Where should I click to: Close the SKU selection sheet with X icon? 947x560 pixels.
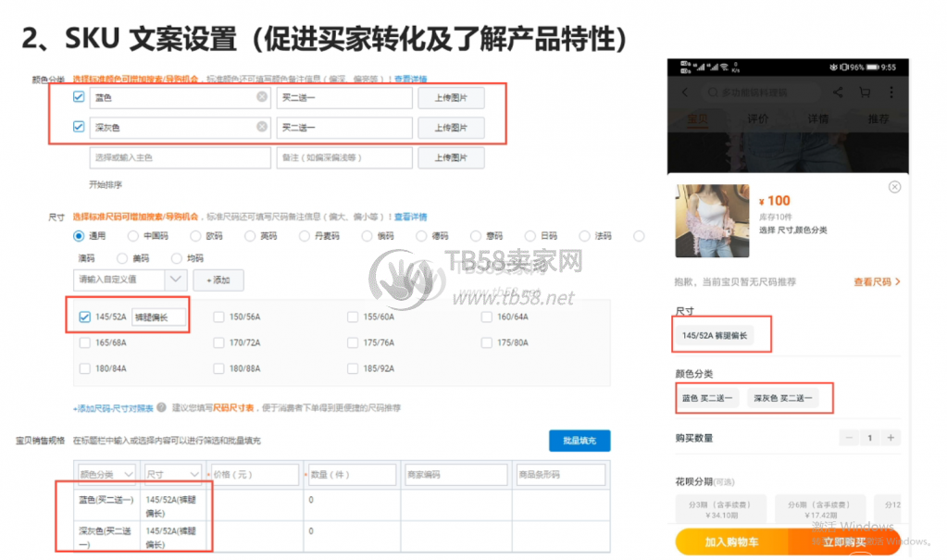894,187
